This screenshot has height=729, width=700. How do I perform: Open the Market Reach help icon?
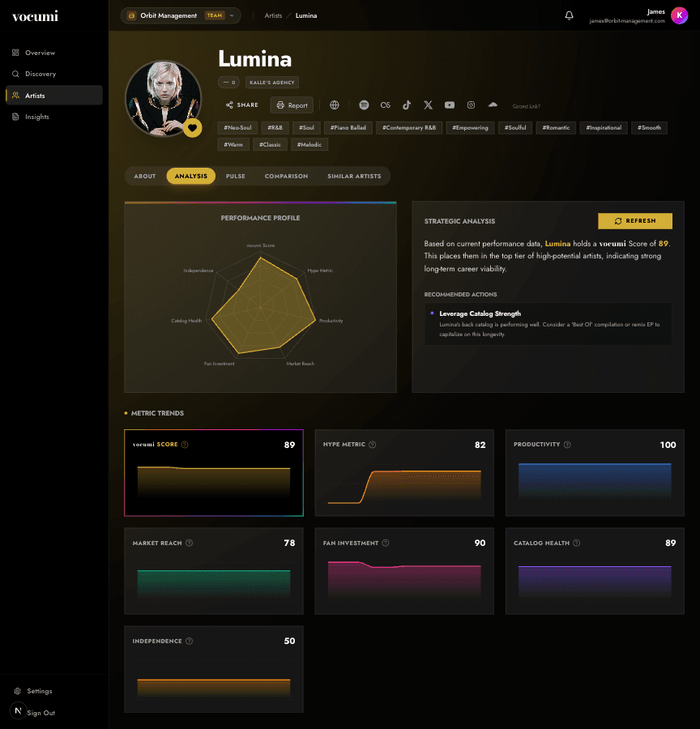pos(189,543)
